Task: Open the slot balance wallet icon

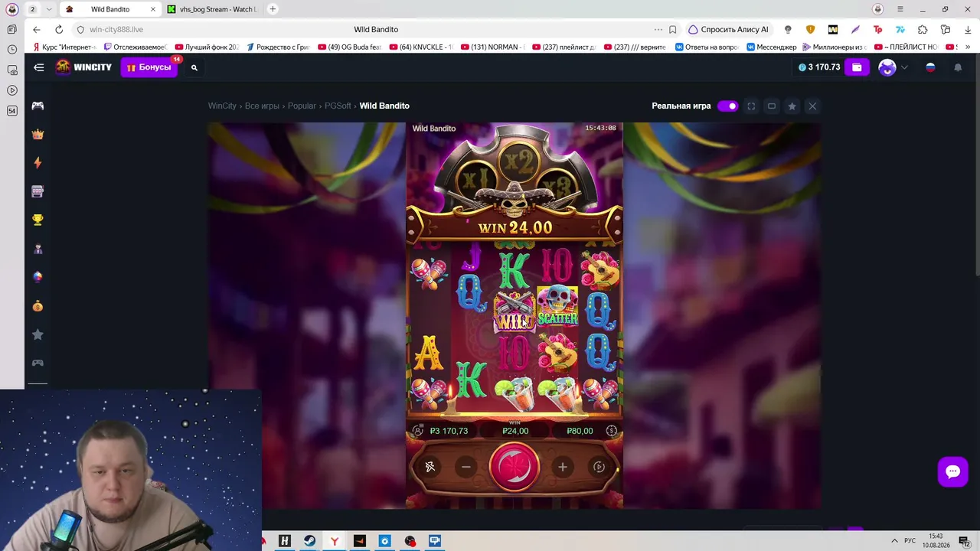Action: [x=418, y=431]
